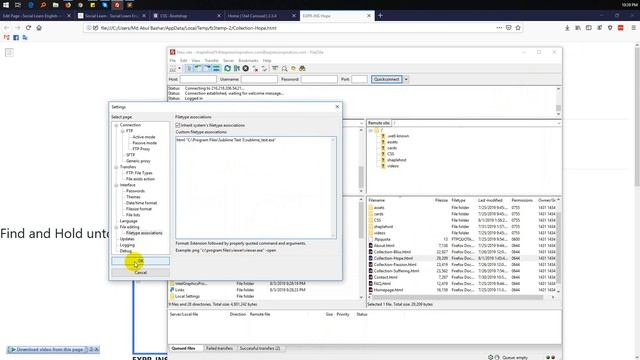640x360 pixels.
Task: Open the Site Manager dropdown arrow
Action: coord(179,69)
